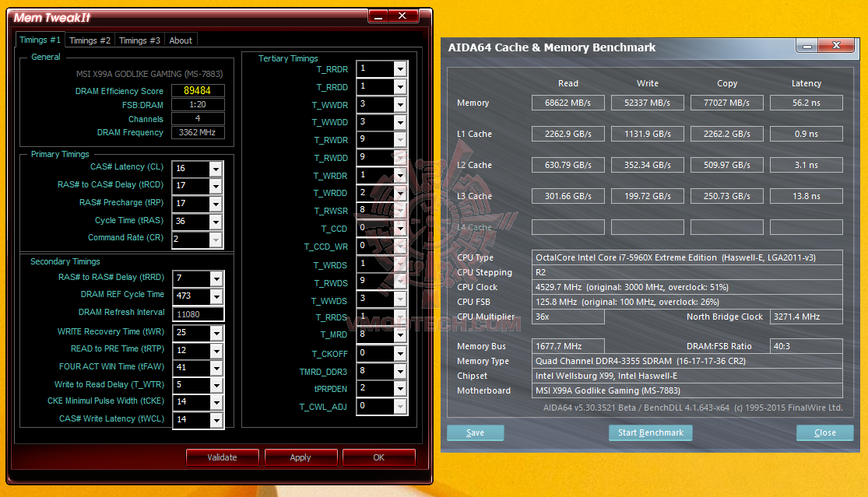
Task: Open the T_WRDD dropdown
Action: pos(400,192)
